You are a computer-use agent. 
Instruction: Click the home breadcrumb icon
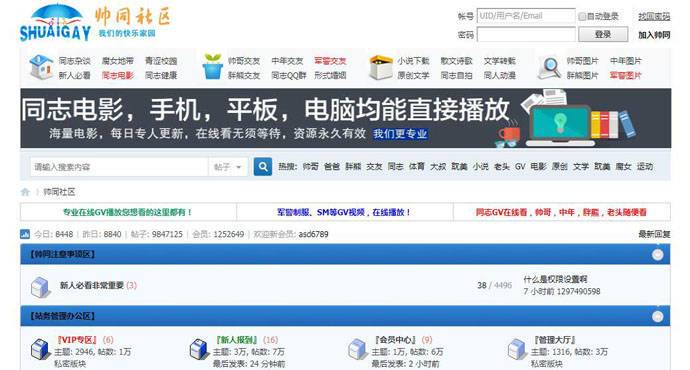pyautogui.click(x=25, y=192)
